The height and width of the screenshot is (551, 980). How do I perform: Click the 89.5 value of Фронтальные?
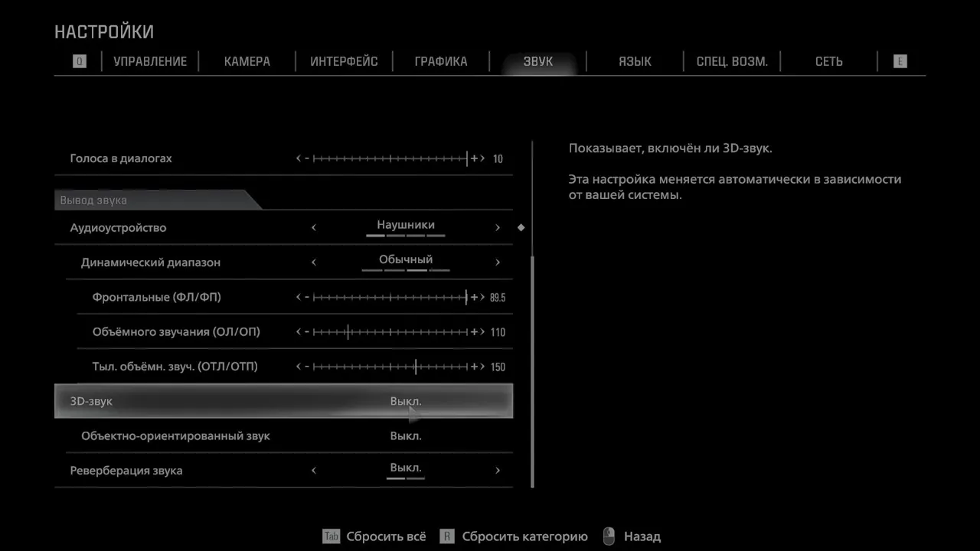(x=498, y=298)
